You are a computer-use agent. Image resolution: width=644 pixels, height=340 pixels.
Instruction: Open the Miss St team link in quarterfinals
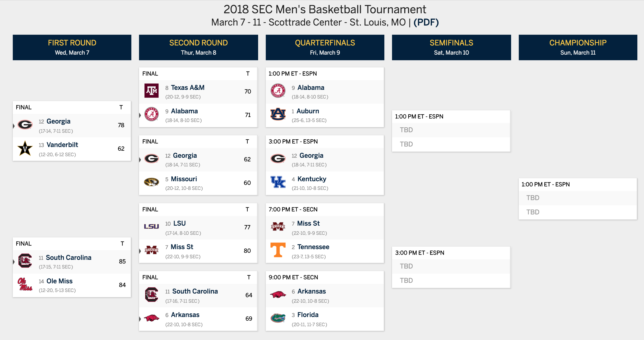[308, 223]
